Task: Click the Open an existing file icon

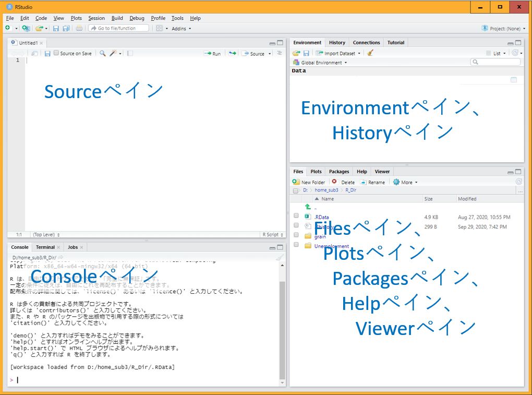Action: pyautogui.click(x=39, y=28)
